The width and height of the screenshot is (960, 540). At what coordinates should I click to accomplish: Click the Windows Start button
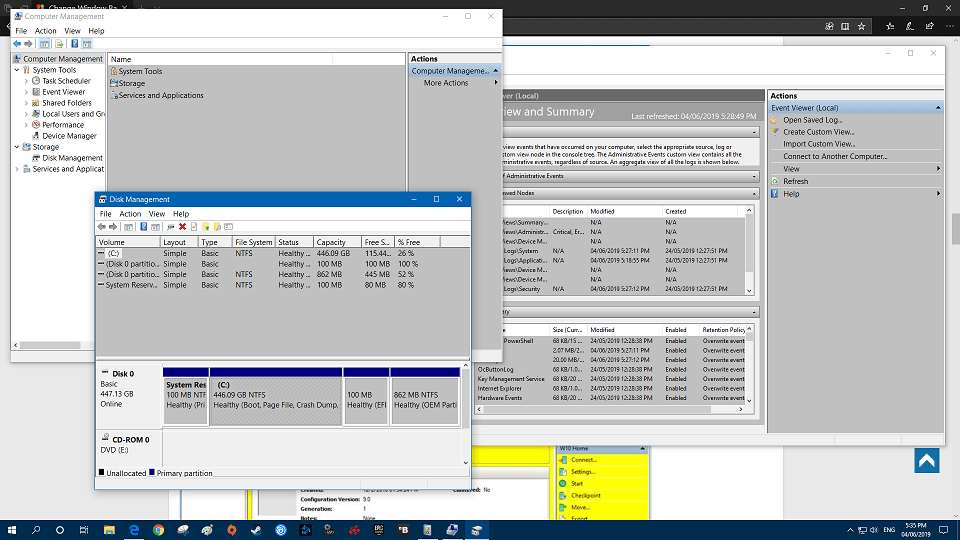pos(12,530)
